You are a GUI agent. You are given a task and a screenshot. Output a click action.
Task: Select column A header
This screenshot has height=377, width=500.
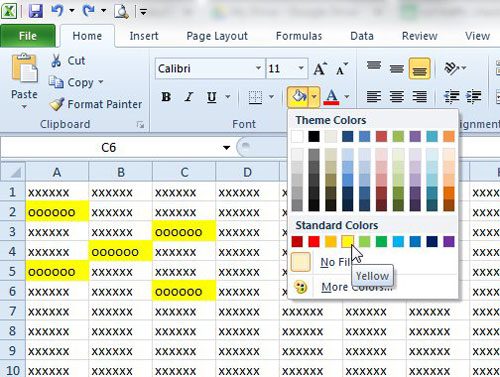57,172
